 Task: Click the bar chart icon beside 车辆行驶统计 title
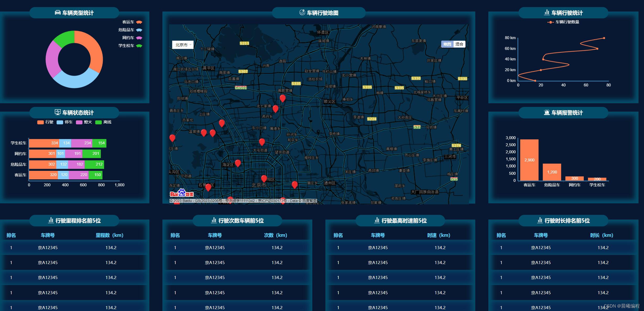tap(547, 12)
